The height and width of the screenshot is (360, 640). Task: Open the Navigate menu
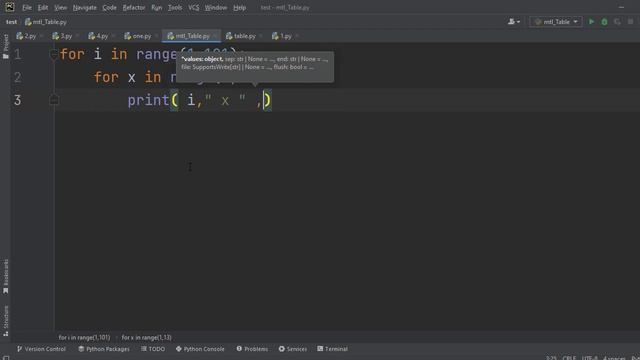(x=84, y=8)
